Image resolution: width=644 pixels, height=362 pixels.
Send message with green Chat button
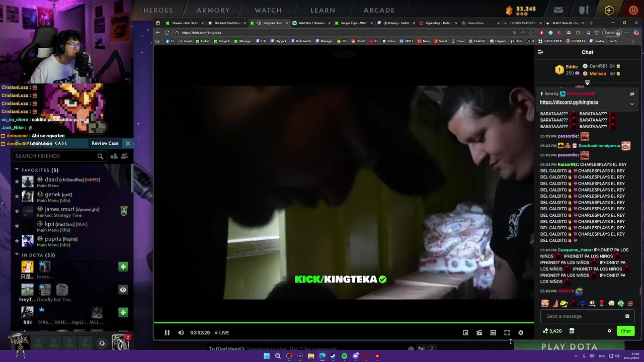click(x=626, y=331)
